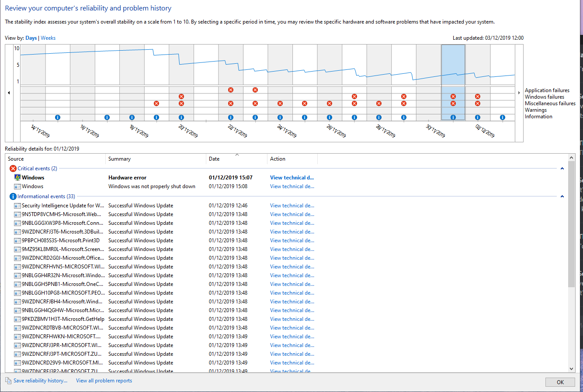This screenshot has height=392, width=583.
Task: Select the 9N5TDP8VCMHS-Microsoft.Web row
Action: click(x=286, y=214)
